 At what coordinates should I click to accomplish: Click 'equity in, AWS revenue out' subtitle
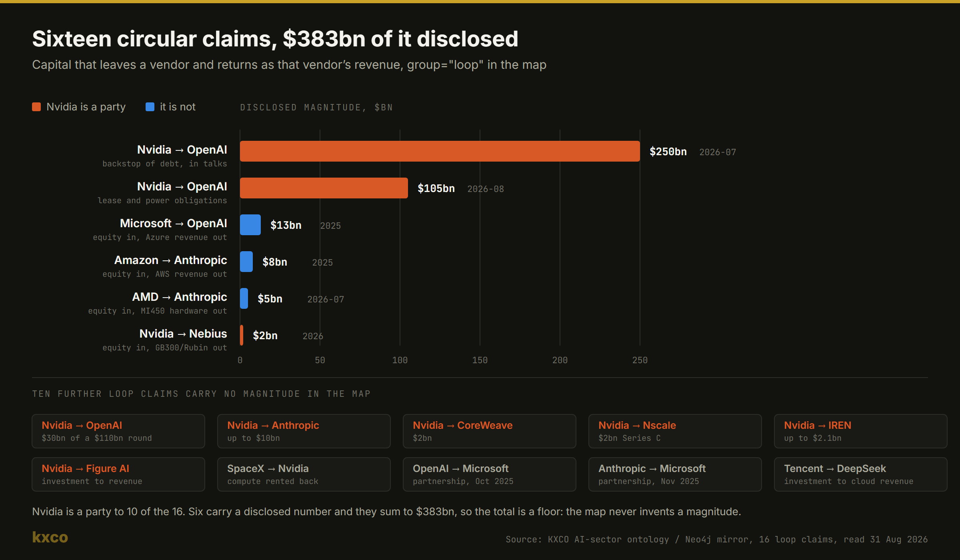(165, 274)
